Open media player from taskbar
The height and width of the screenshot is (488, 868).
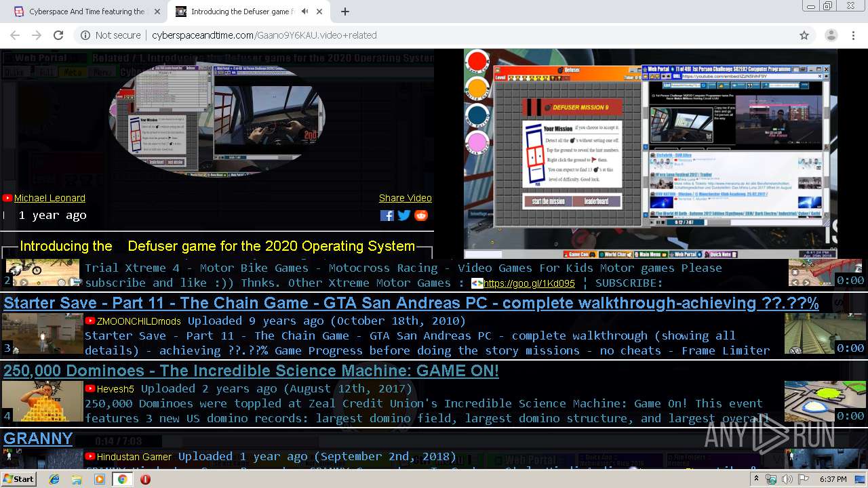[100, 479]
